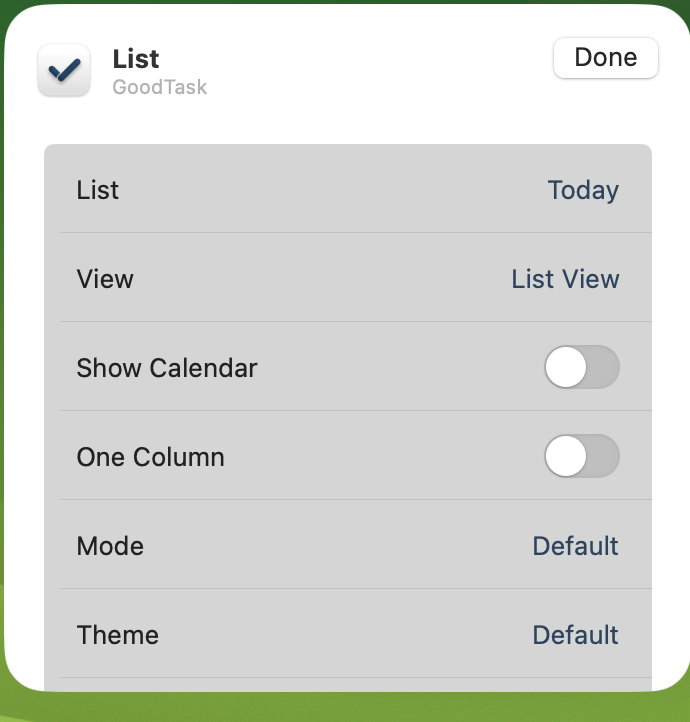This screenshot has height=722, width=690.
Task: Click the white knob of Show Calendar
Action: click(x=566, y=367)
